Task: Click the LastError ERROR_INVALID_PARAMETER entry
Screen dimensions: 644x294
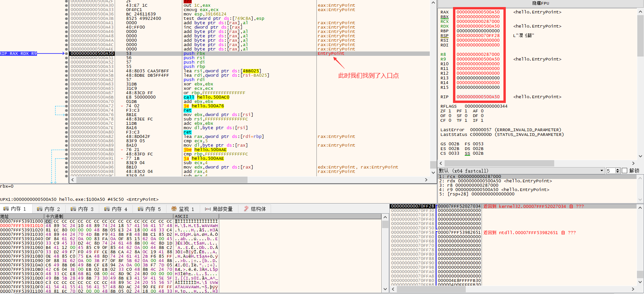Action: coord(501,130)
